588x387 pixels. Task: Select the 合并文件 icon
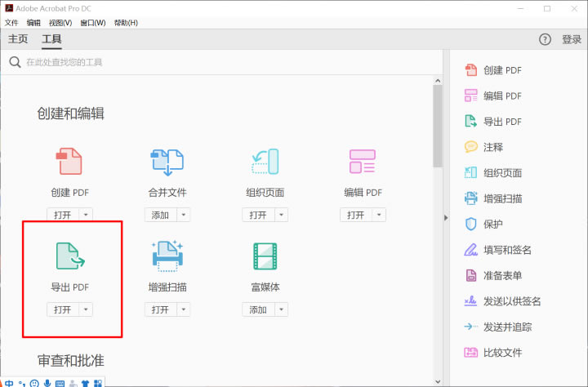(167, 162)
